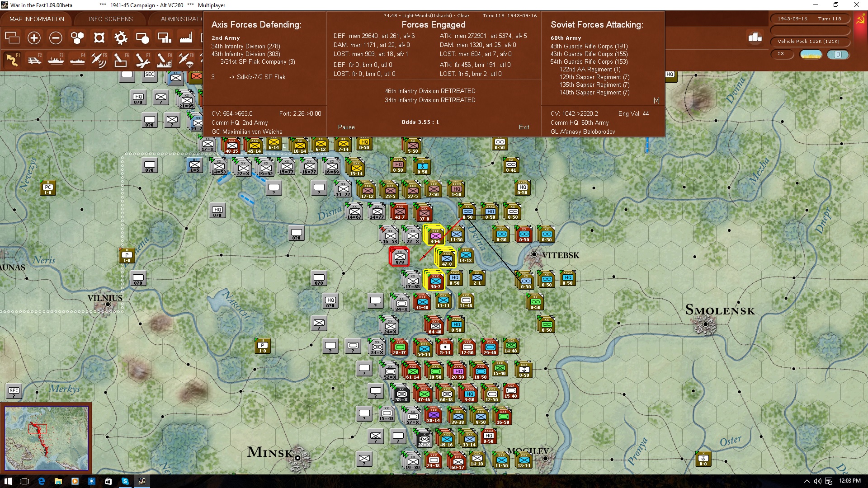
Task: Open the Info Screens tab
Action: pyautogui.click(x=111, y=19)
